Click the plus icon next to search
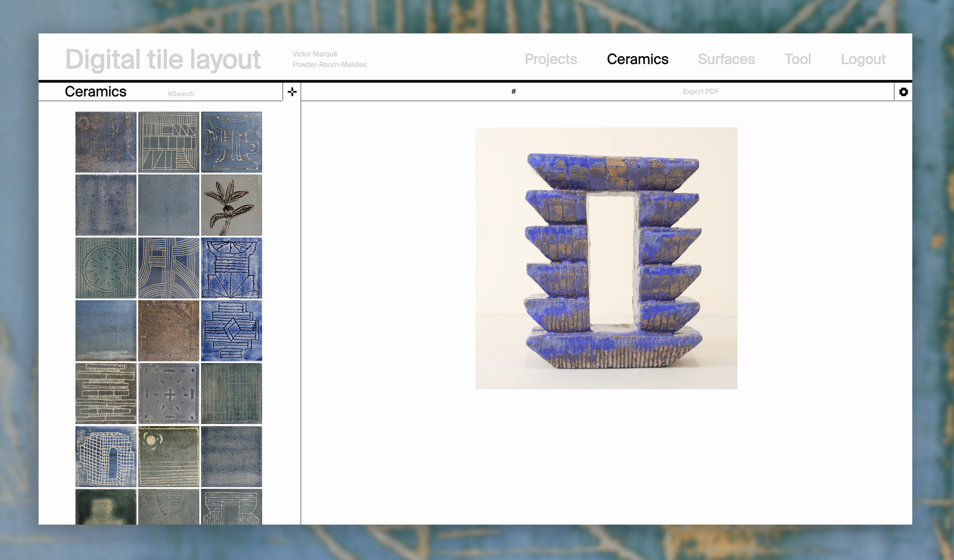 tap(292, 92)
